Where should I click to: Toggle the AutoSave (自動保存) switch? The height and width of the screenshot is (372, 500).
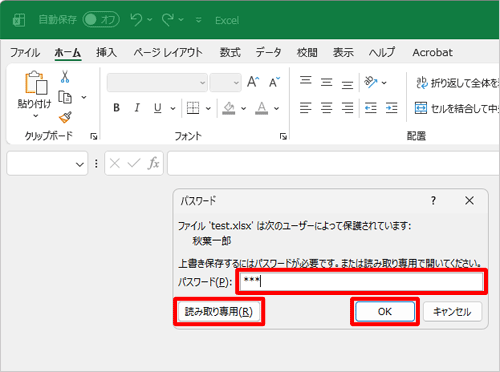(x=101, y=20)
